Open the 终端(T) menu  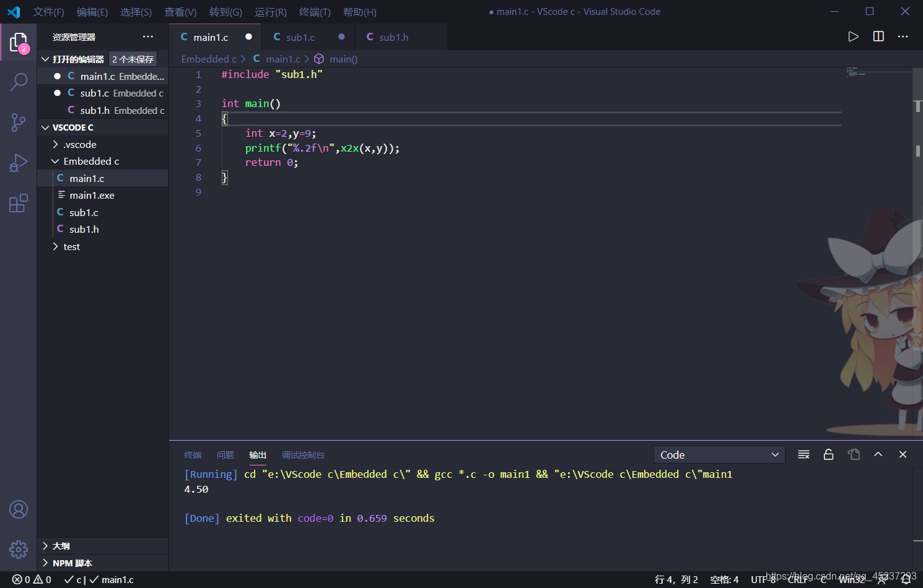(x=315, y=12)
